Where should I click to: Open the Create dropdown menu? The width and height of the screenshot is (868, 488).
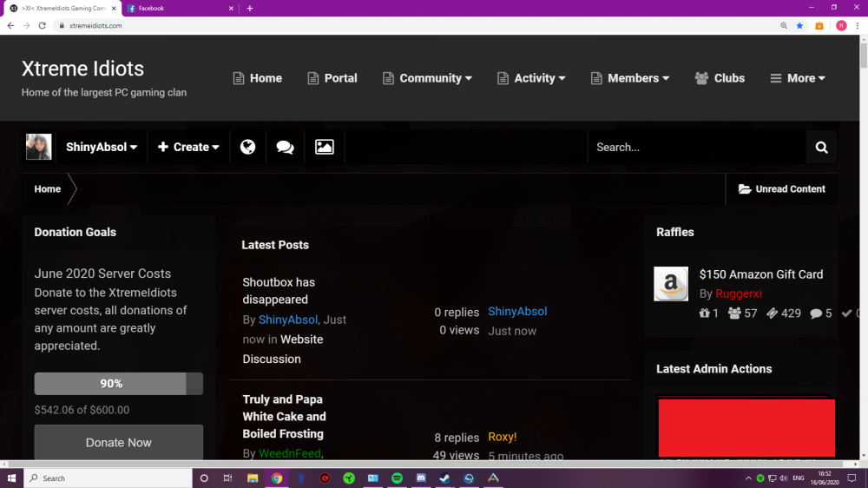[188, 148]
